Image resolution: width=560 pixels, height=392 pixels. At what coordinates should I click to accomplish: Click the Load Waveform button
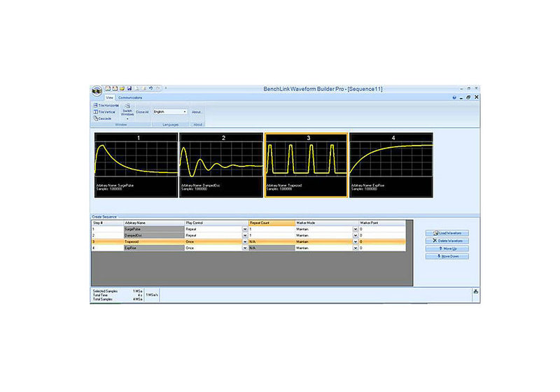(447, 233)
